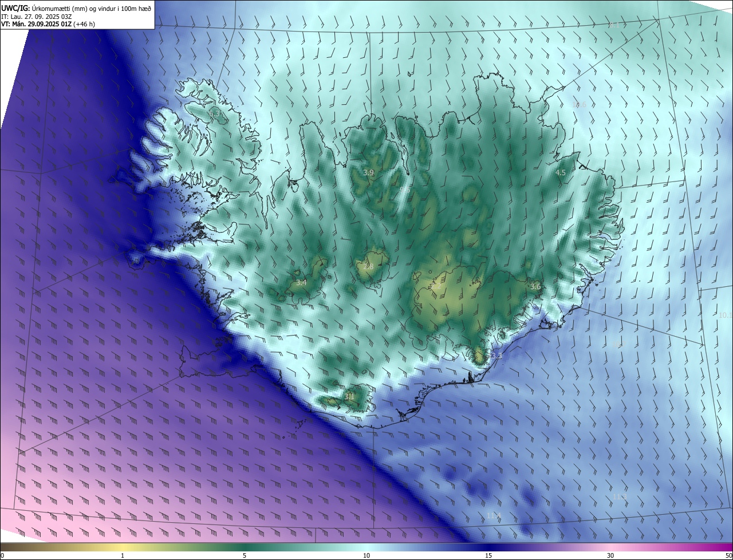The width and height of the screenshot is (733, 560).
Task: Click the color scale tick labeled 10
Action: coord(366,555)
